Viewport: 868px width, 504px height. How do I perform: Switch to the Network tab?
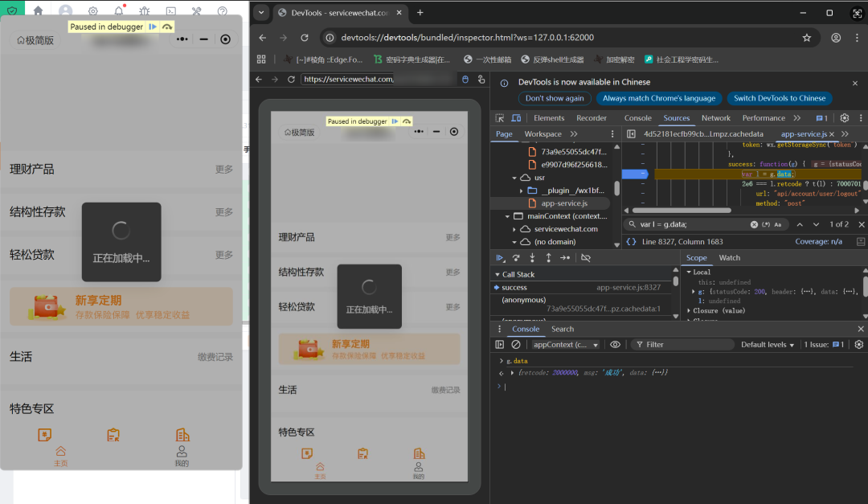coord(716,118)
